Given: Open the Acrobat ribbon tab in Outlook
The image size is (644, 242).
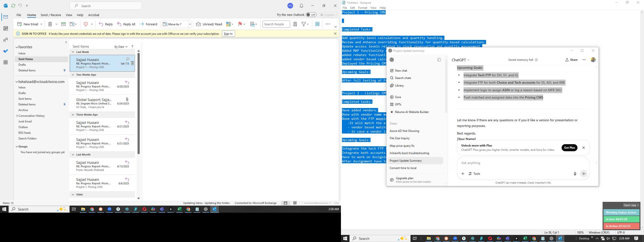Looking at the screenshot, I should (x=94, y=15).
